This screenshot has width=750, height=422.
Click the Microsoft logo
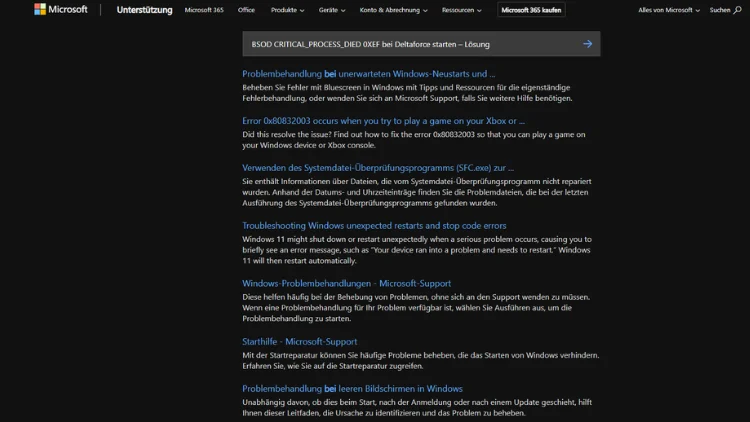point(61,9)
